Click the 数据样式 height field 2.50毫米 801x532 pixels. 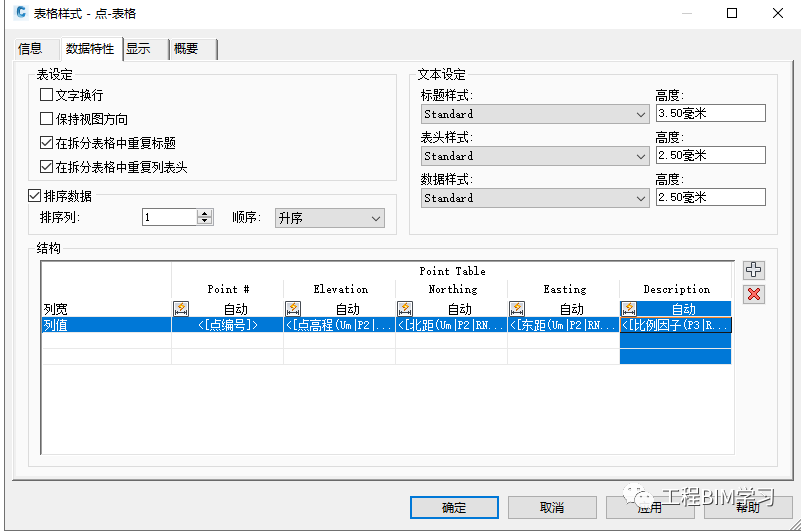pyautogui.click(x=711, y=197)
